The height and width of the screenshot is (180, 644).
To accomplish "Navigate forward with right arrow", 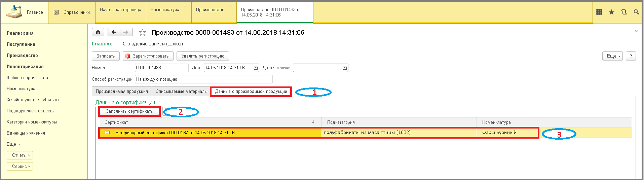I will [126, 32].
